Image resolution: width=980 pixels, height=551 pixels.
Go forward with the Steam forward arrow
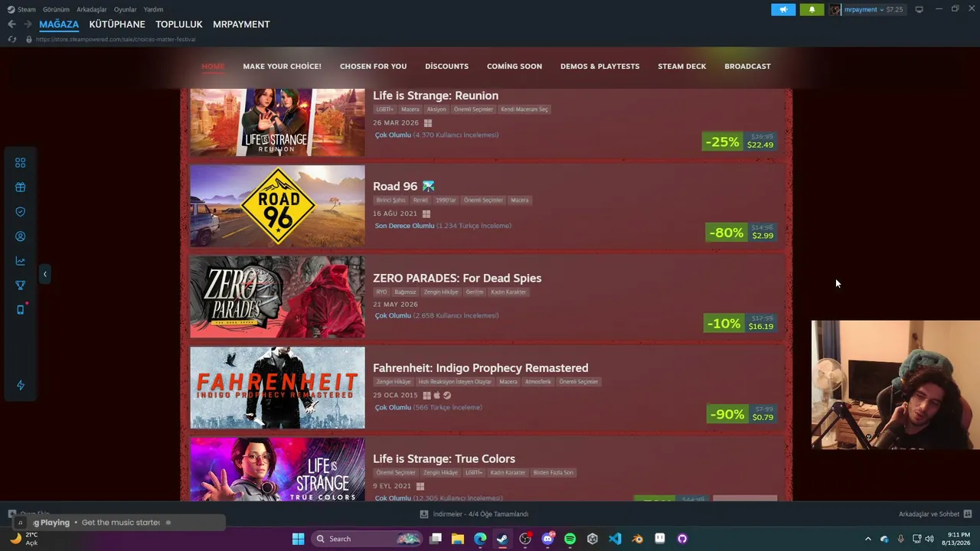(x=28, y=24)
